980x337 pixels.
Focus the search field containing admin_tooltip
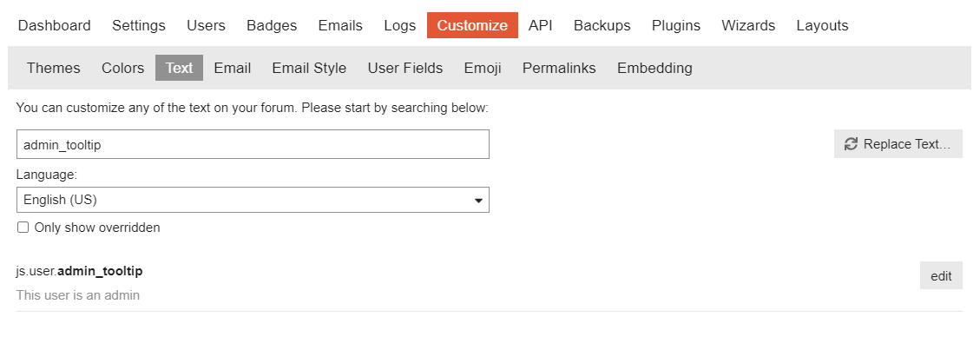pos(253,144)
